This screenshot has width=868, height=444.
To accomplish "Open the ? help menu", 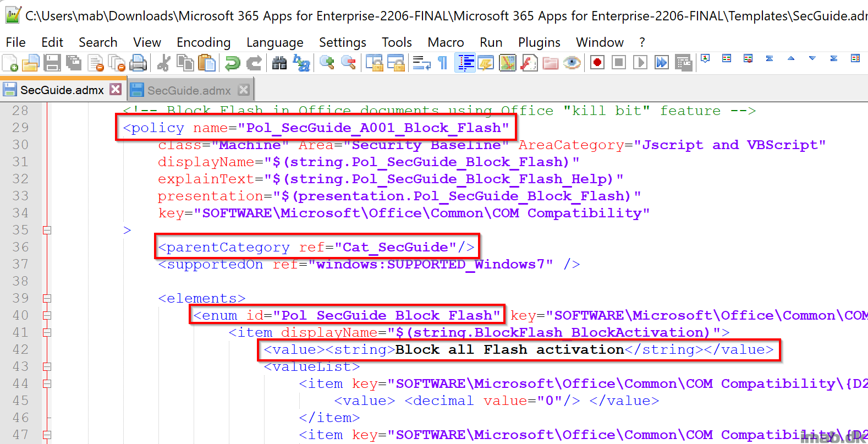I will 642,42.
